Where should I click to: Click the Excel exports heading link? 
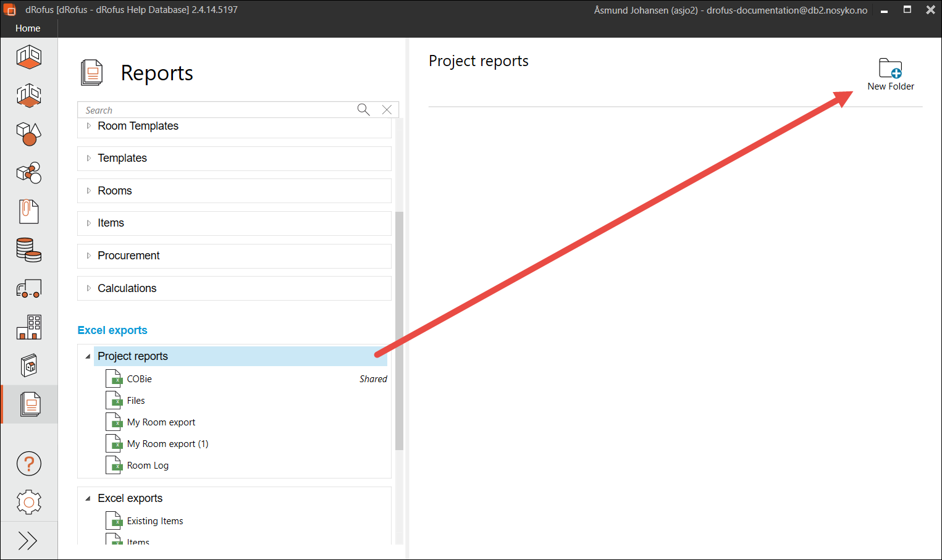coord(112,330)
